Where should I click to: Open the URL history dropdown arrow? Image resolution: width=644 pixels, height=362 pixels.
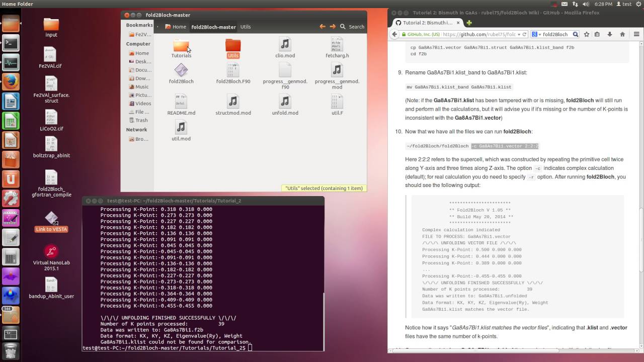click(518, 34)
